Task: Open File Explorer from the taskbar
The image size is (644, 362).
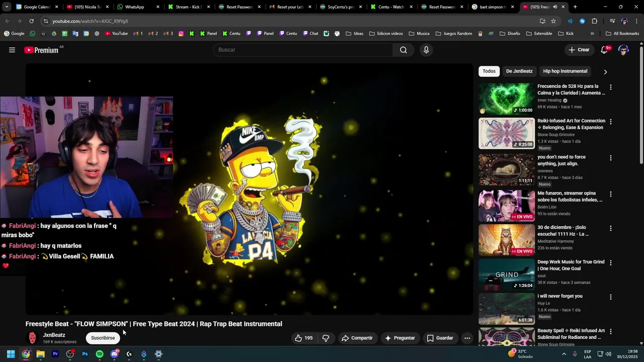Action: [40, 354]
